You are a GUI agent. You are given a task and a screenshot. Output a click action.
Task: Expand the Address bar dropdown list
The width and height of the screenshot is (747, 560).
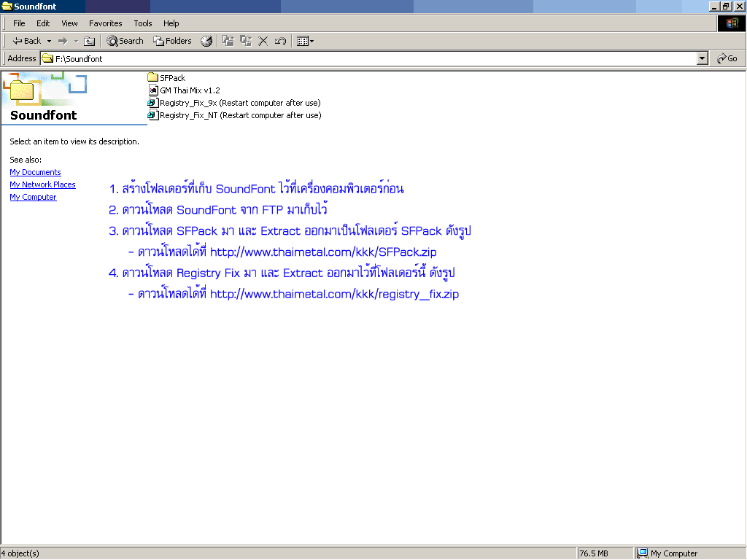(703, 58)
